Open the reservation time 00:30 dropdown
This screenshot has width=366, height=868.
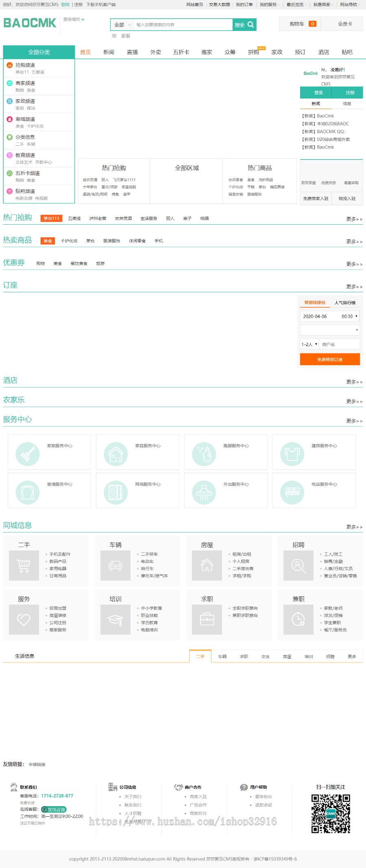(349, 316)
